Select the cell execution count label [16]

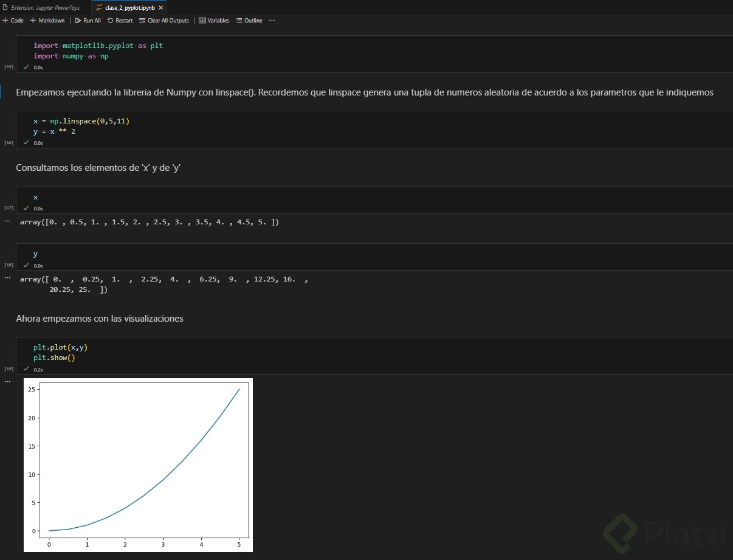tap(9, 143)
